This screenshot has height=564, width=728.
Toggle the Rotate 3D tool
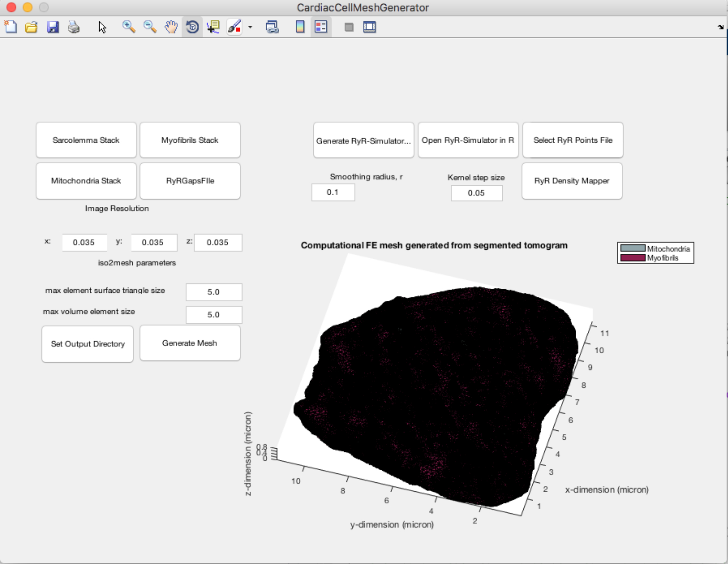point(192,27)
